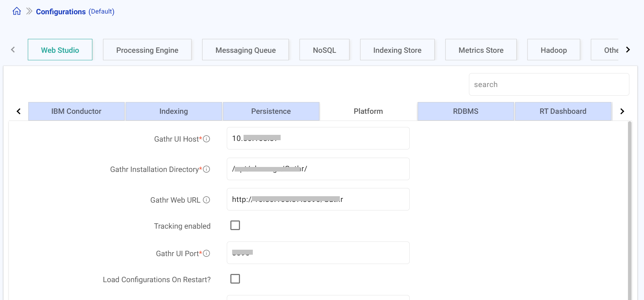Select the RDBMS sub-tab

465,111
